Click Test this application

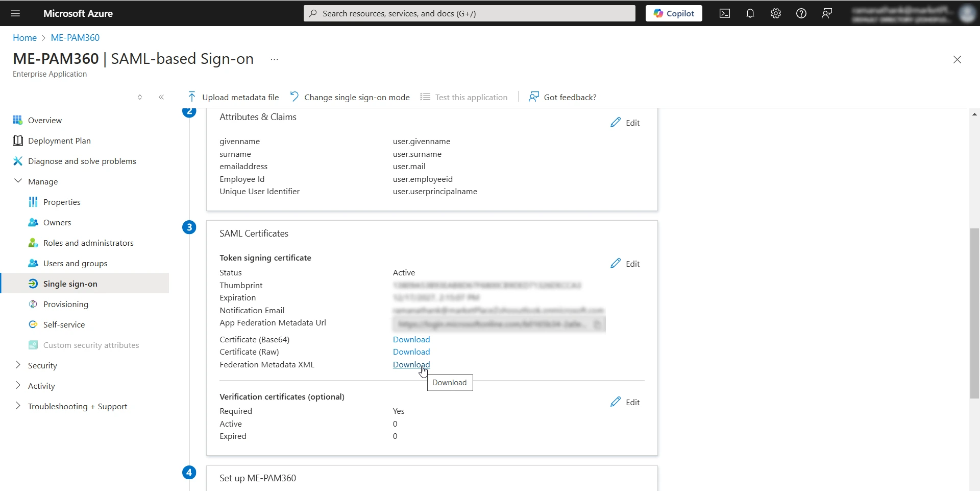click(x=471, y=97)
